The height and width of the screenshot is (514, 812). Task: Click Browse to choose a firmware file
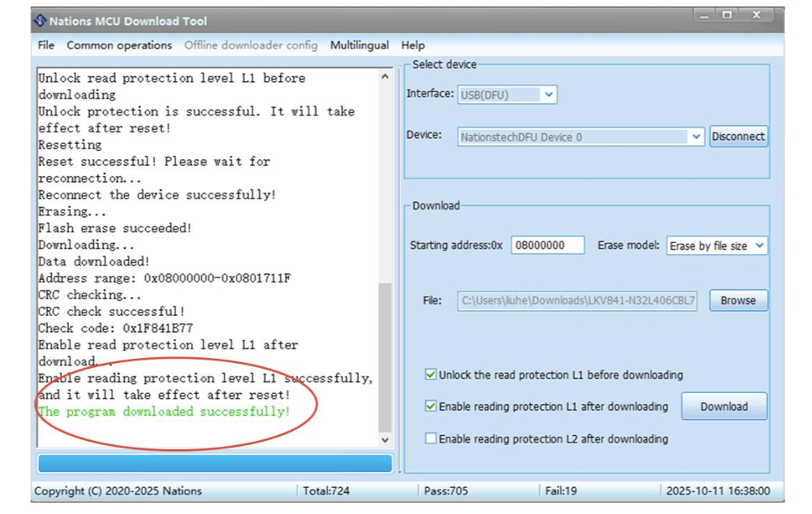pyautogui.click(x=738, y=300)
